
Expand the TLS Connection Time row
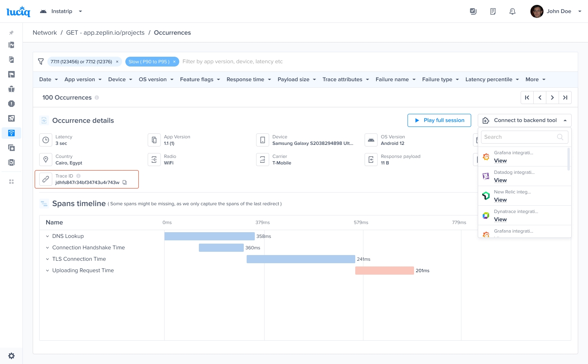pyautogui.click(x=47, y=259)
